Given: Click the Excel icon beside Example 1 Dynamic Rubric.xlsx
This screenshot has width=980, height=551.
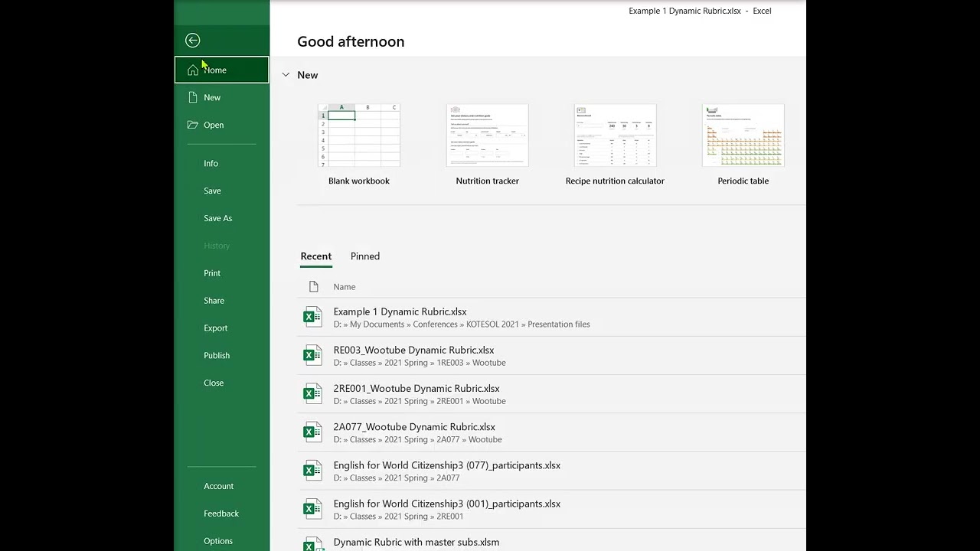Looking at the screenshot, I should click(x=312, y=317).
